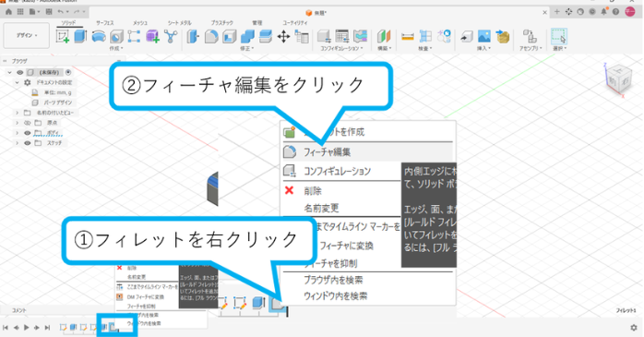Click the Window Select tool icon

pyautogui.click(x=559, y=37)
